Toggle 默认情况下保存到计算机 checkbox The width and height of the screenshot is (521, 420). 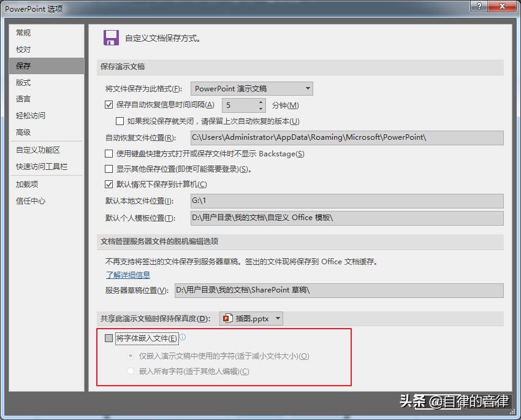108,184
